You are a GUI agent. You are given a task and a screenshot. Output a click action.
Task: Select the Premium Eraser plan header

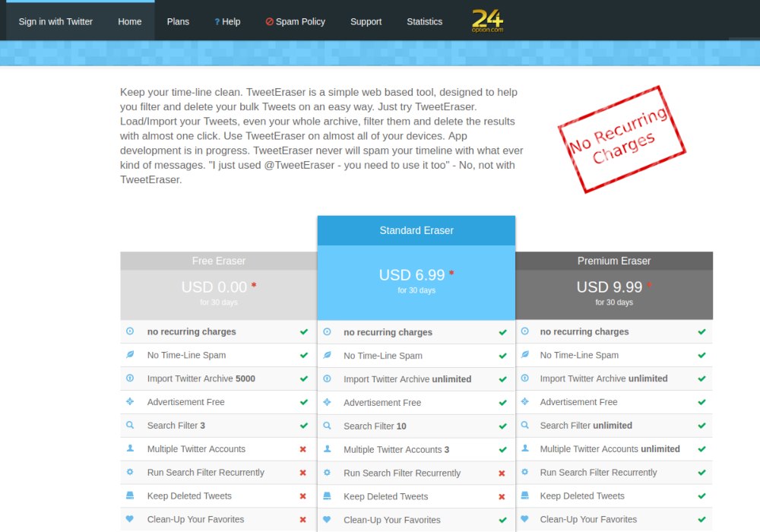(x=614, y=261)
